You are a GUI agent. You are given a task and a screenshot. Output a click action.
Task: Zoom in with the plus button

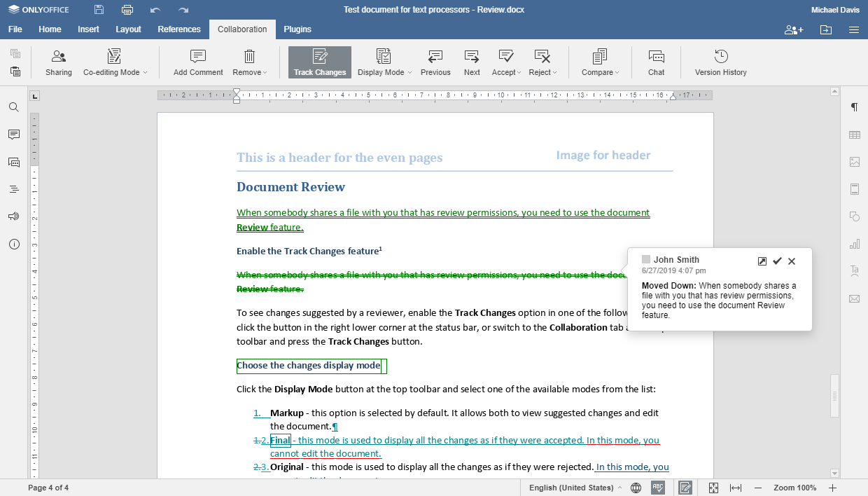[x=832, y=488]
